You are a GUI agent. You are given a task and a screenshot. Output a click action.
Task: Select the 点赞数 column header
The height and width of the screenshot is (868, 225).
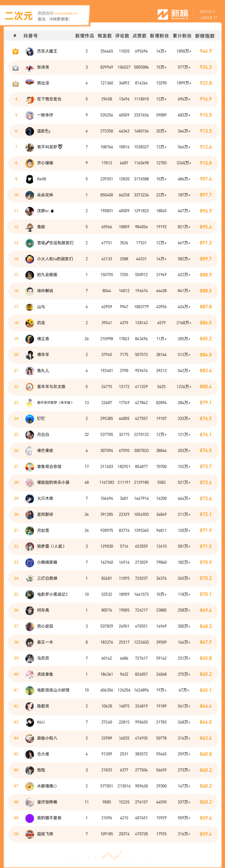pyautogui.click(x=139, y=36)
